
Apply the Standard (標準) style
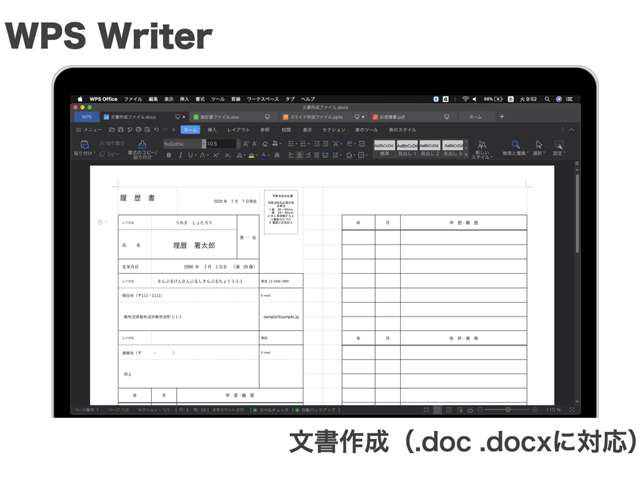(384, 149)
